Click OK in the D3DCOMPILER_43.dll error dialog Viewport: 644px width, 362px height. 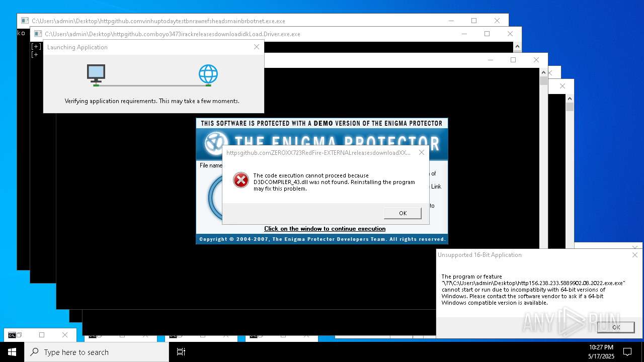tap(403, 213)
